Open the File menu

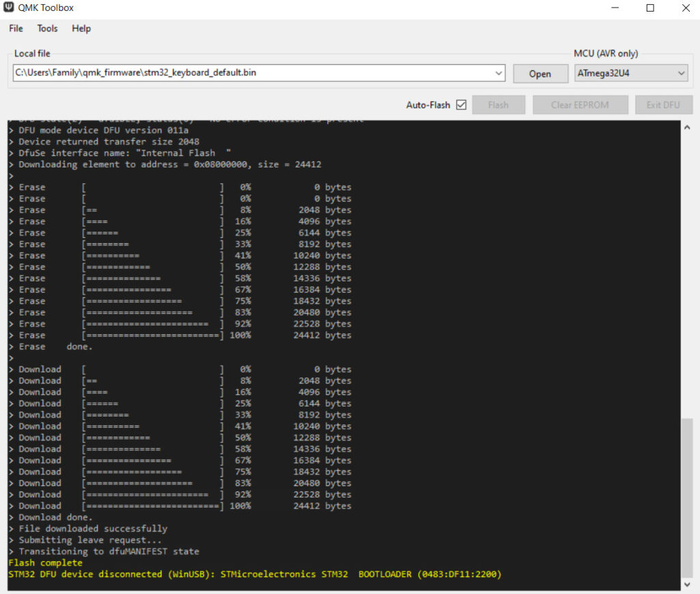[x=16, y=29]
